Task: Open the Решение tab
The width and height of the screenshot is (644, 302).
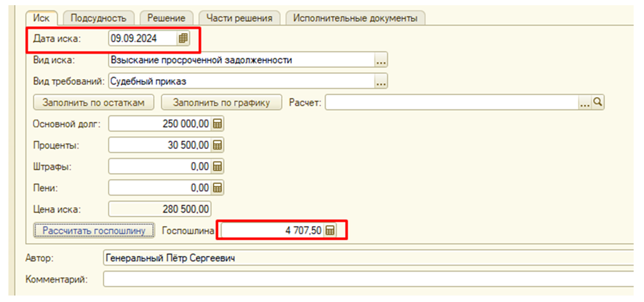Action: [x=166, y=18]
